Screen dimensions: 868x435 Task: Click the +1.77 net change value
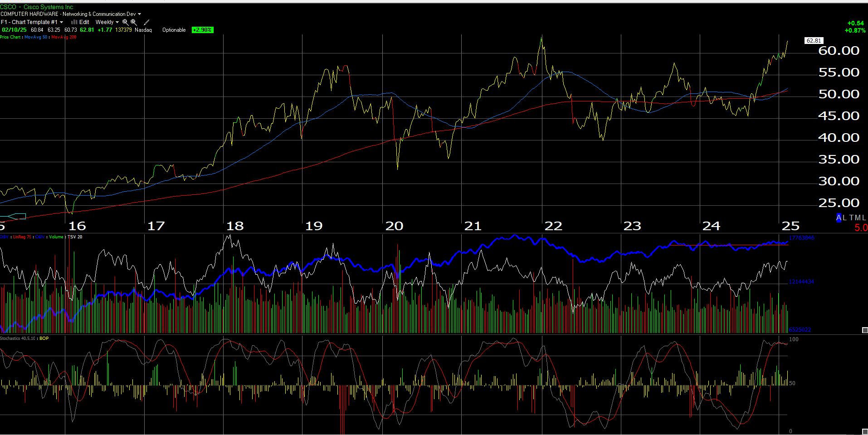105,30
